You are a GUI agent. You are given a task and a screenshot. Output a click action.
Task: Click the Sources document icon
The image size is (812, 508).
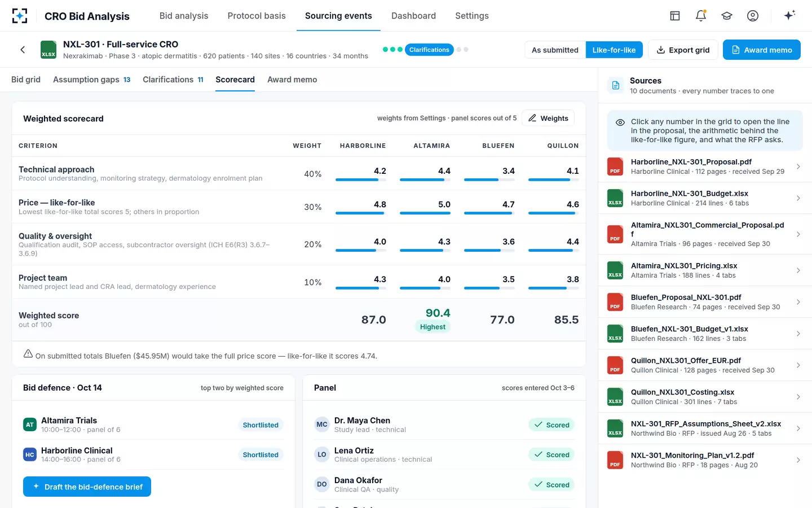616,85
